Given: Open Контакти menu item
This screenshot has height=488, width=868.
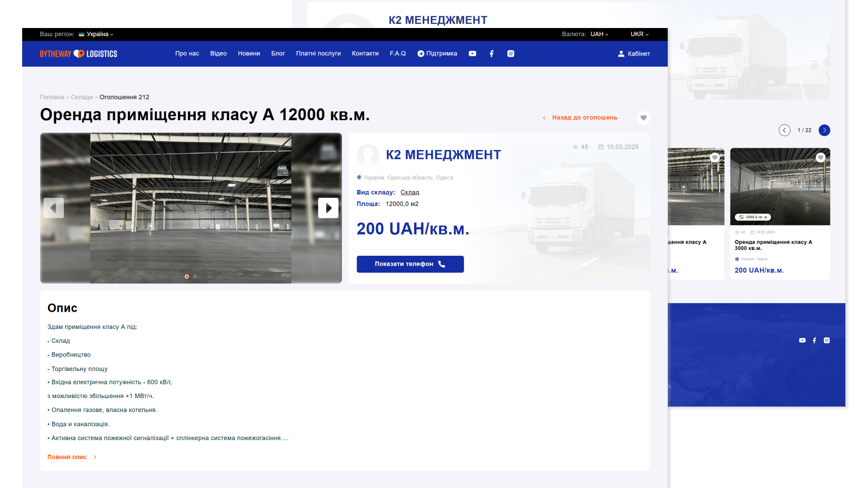Looking at the screenshot, I should pos(365,54).
